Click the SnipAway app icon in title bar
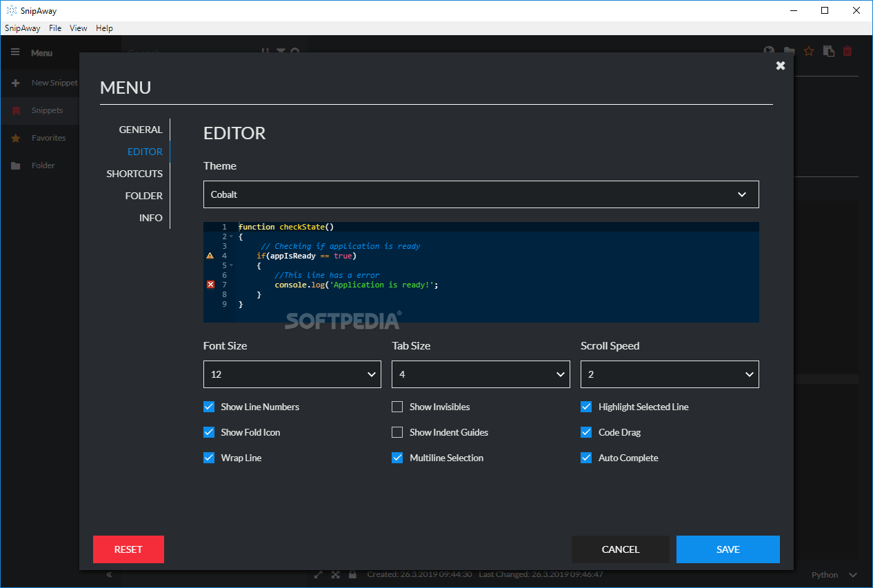 11,10
